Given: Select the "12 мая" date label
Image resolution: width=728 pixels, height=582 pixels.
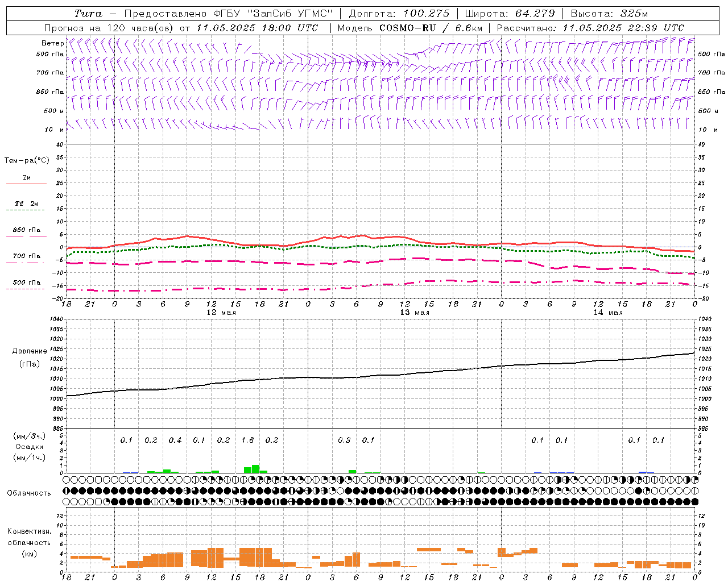Looking at the screenshot, I should (221, 313).
